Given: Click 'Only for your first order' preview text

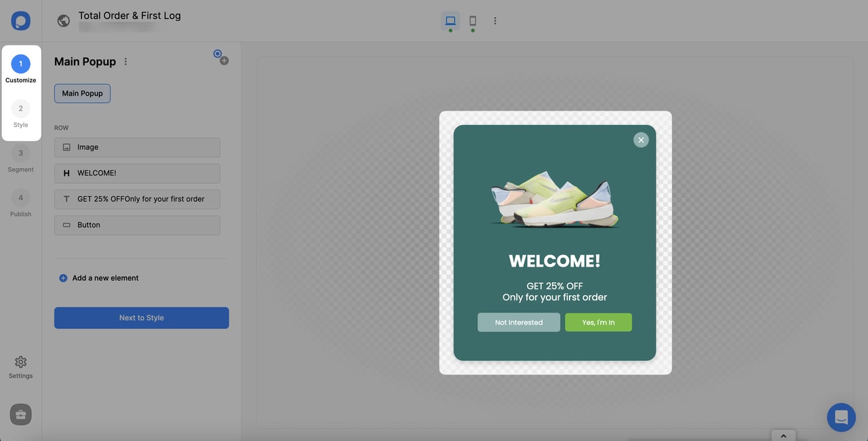Looking at the screenshot, I should pyautogui.click(x=555, y=297).
